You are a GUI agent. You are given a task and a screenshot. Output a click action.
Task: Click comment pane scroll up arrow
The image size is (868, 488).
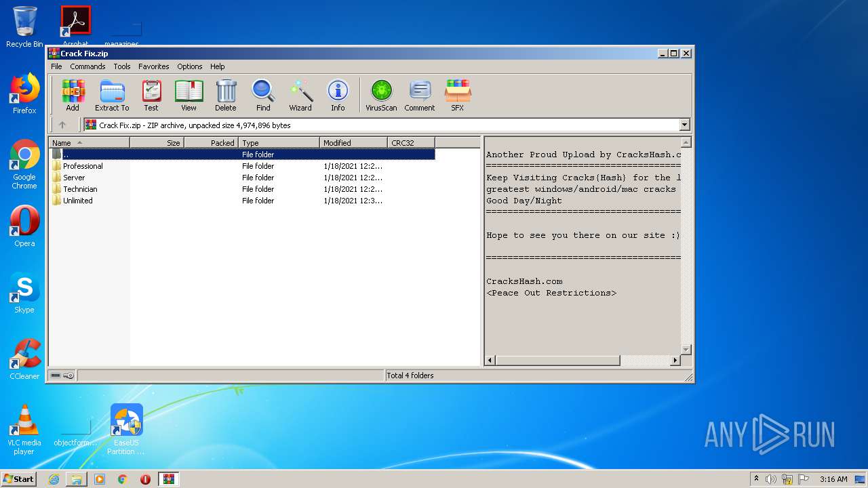[686, 143]
